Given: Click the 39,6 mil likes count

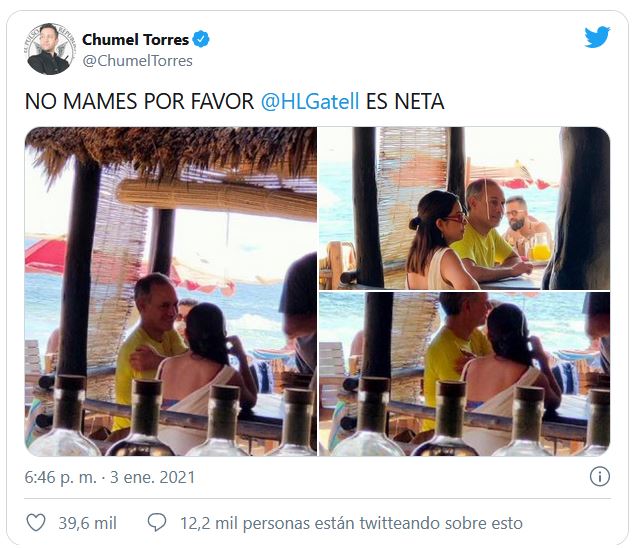Looking at the screenshot, I should coord(88,523).
